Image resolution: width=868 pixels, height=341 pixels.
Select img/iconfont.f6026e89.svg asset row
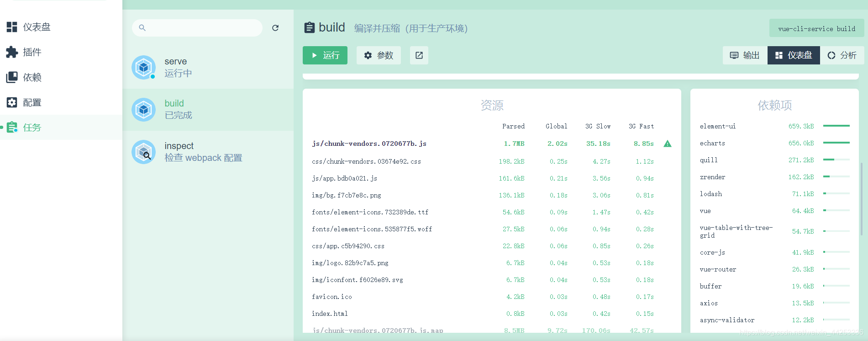coord(492,280)
